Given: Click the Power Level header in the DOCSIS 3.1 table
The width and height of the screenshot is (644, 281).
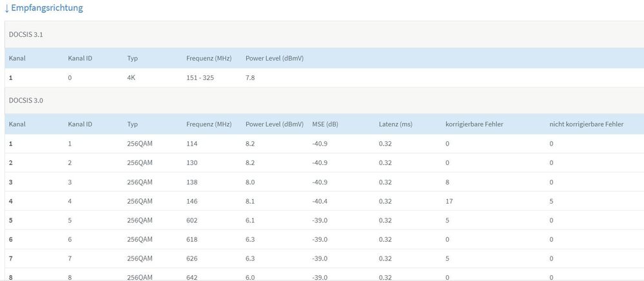Looking at the screenshot, I should pos(275,59).
